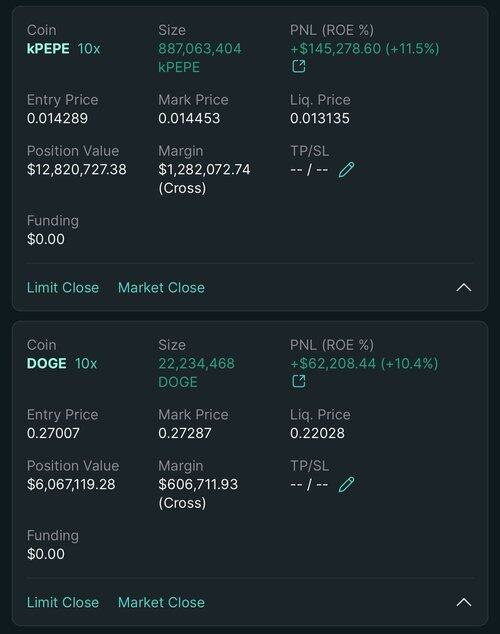Select the DOGE 10x leverage label
This screenshot has width=500, height=634.
coord(86,363)
